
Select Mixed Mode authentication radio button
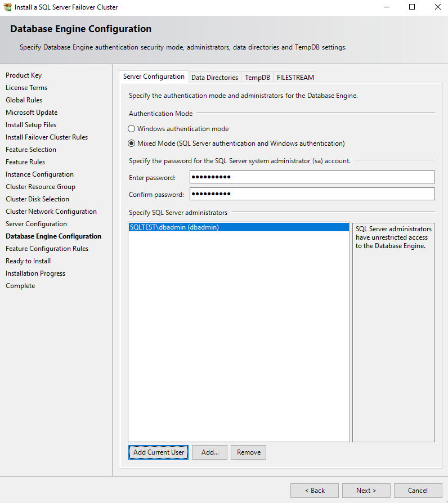pyautogui.click(x=131, y=143)
